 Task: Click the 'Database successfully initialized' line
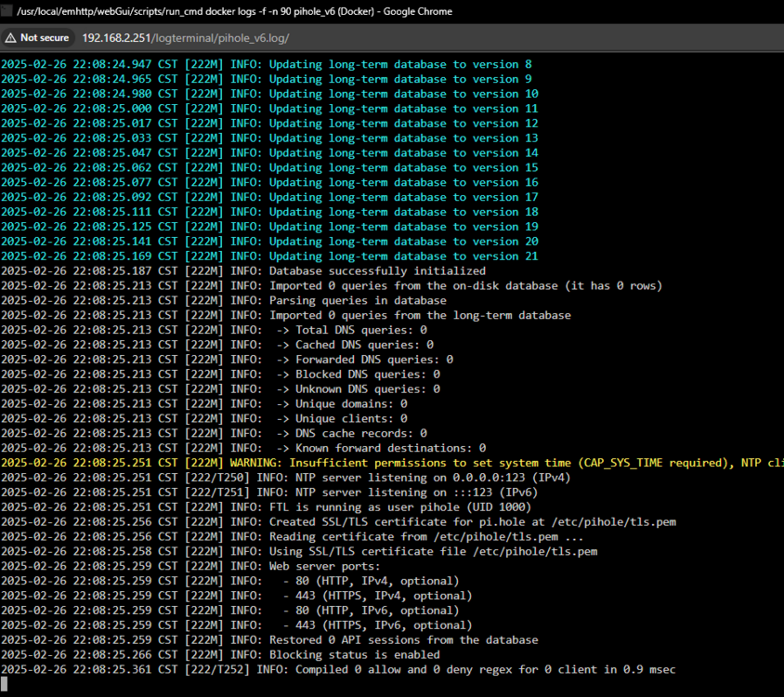[x=243, y=271]
